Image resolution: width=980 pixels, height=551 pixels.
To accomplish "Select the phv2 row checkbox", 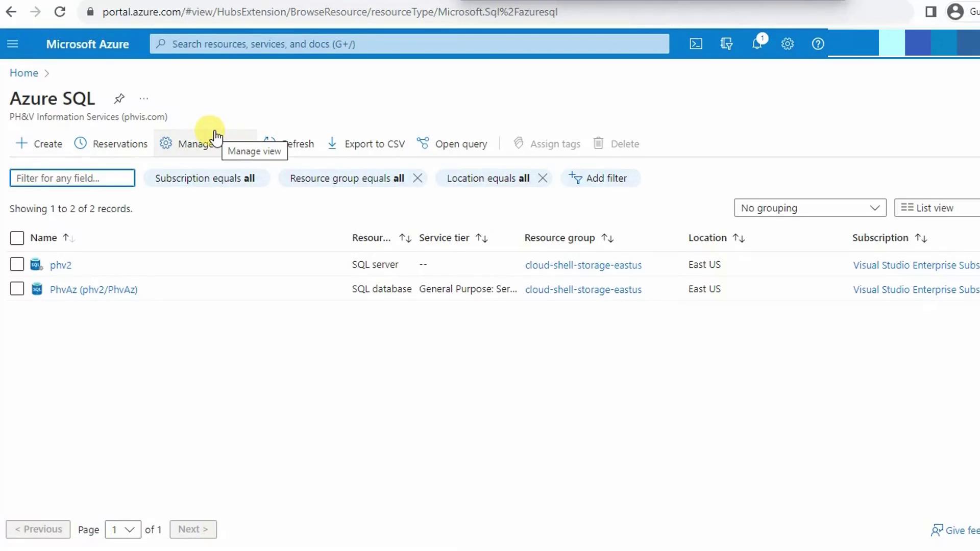I will click(17, 264).
